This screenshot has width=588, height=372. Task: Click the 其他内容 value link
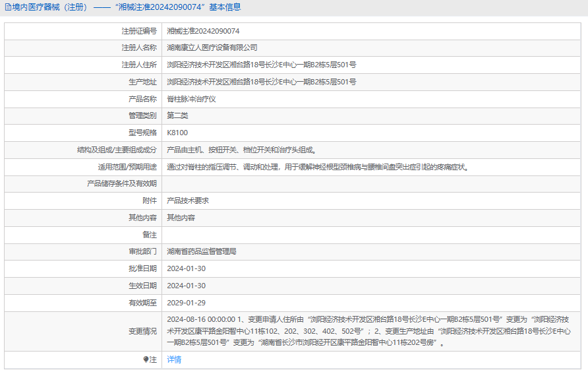click(x=181, y=218)
